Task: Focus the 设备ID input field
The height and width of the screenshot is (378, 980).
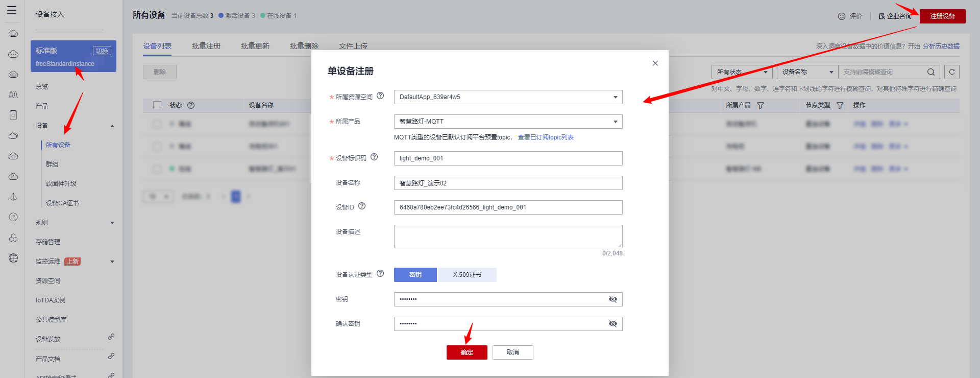Action: click(x=508, y=207)
